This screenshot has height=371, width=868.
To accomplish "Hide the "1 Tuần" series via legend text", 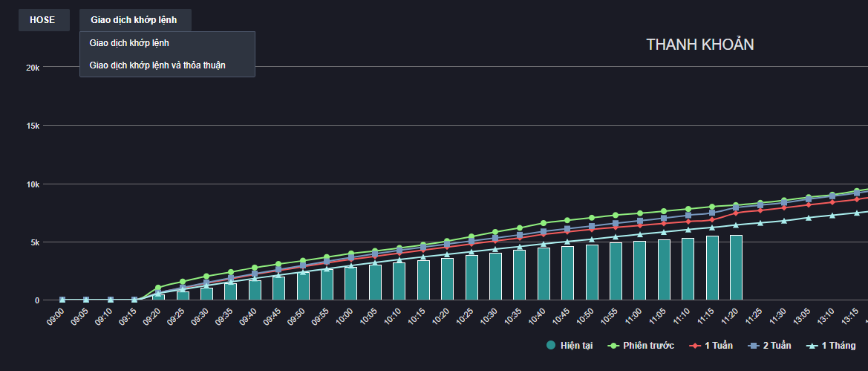I will coord(719,346).
